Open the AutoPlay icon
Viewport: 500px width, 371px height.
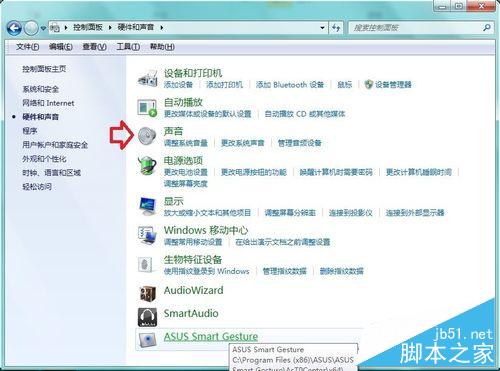pos(147,107)
